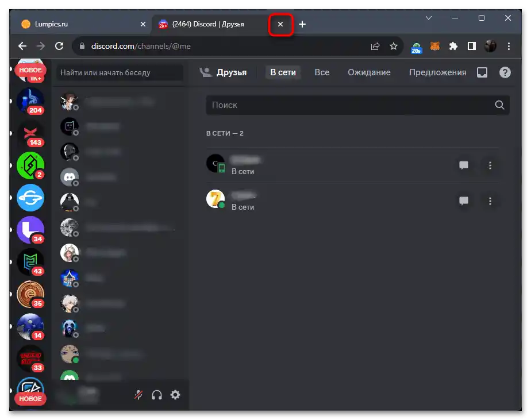Bookmark this page with star icon
The width and height of the screenshot is (531, 420).
pos(394,46)
